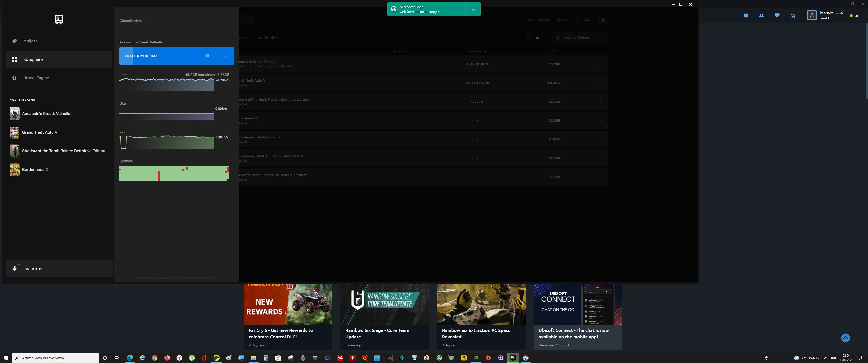Open Task View on taskbar

pos(117,358)
